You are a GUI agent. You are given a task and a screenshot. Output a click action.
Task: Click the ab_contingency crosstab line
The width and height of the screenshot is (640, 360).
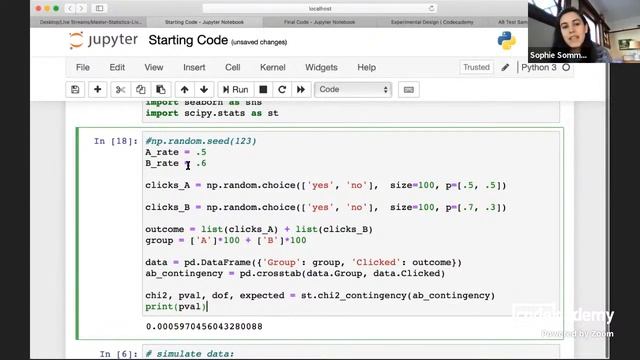coord(295,273)
